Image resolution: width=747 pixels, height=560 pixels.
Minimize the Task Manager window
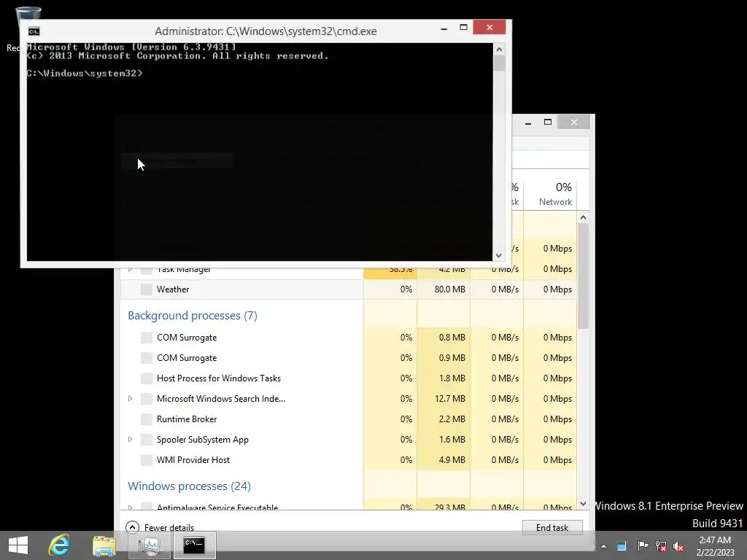pyautogui.click(x=528, y=122)
